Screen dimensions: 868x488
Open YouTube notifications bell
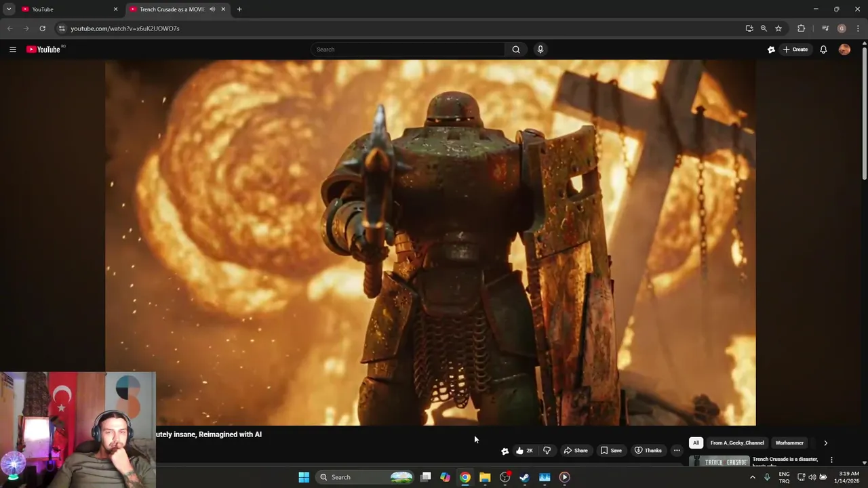(823, 49)
